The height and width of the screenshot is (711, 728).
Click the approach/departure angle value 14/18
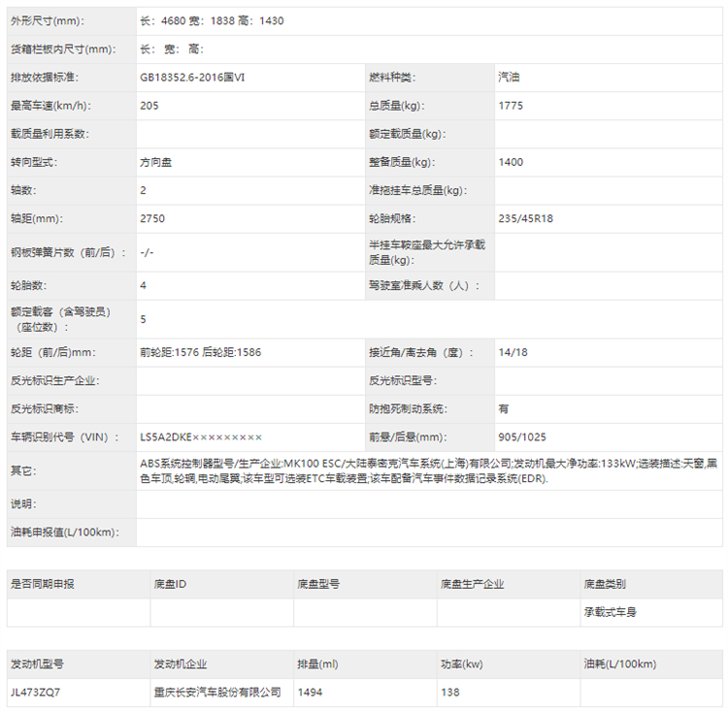coord(513,353)
